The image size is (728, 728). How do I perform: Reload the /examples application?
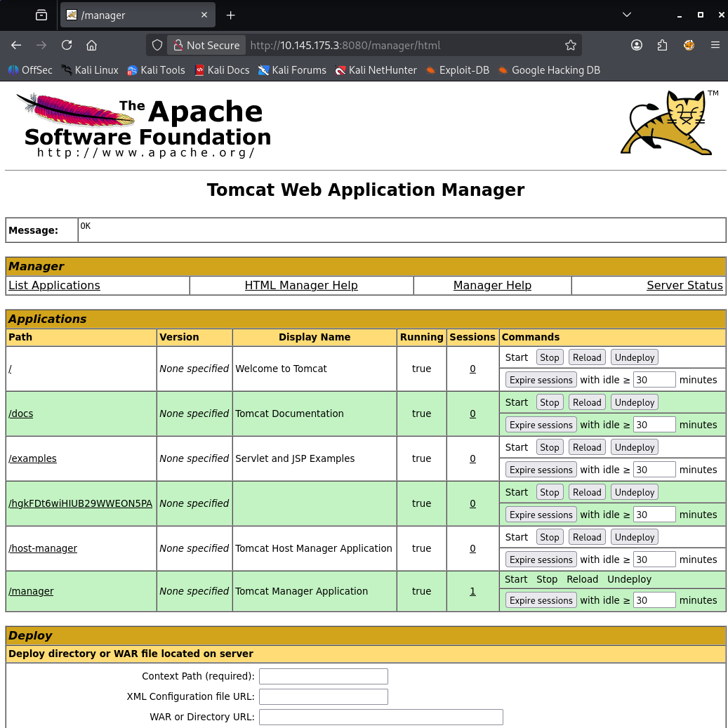[x=587, y=447]
